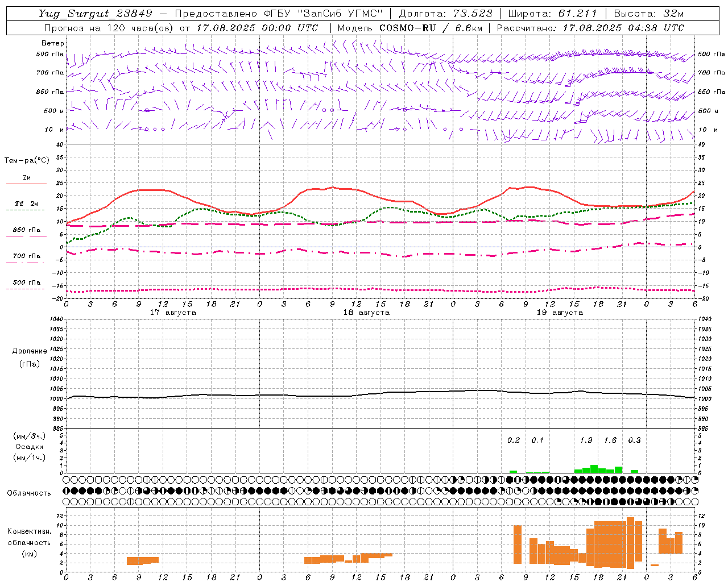This screenshot has width=728, height=582.
Task: Click the '18 августа' date label
Action: pos(366,313)
